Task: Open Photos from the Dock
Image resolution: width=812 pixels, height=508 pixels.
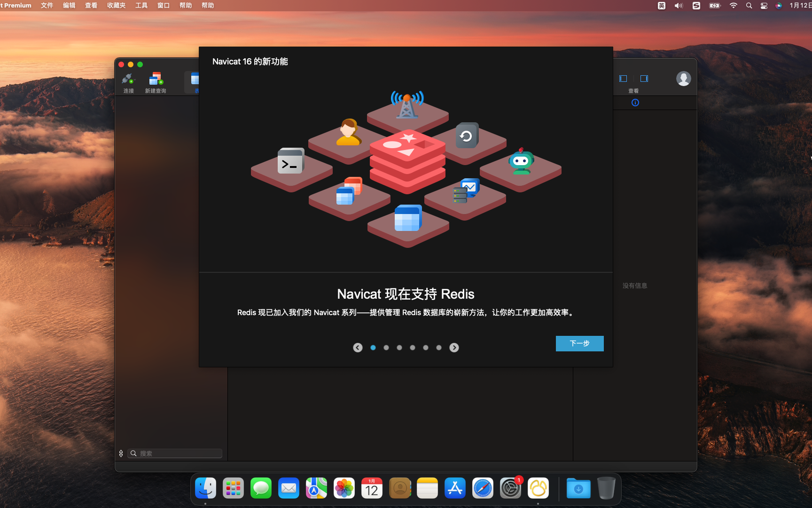Action: pos(344,488)
